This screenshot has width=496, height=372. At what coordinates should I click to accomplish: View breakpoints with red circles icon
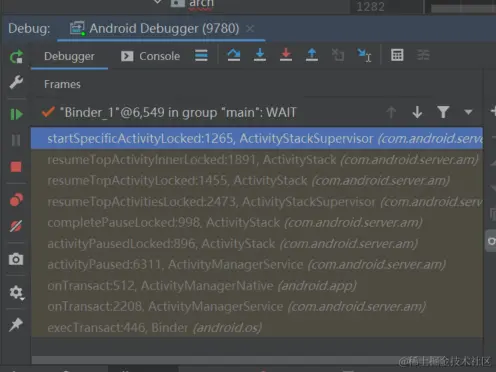(x=16, y=200)
